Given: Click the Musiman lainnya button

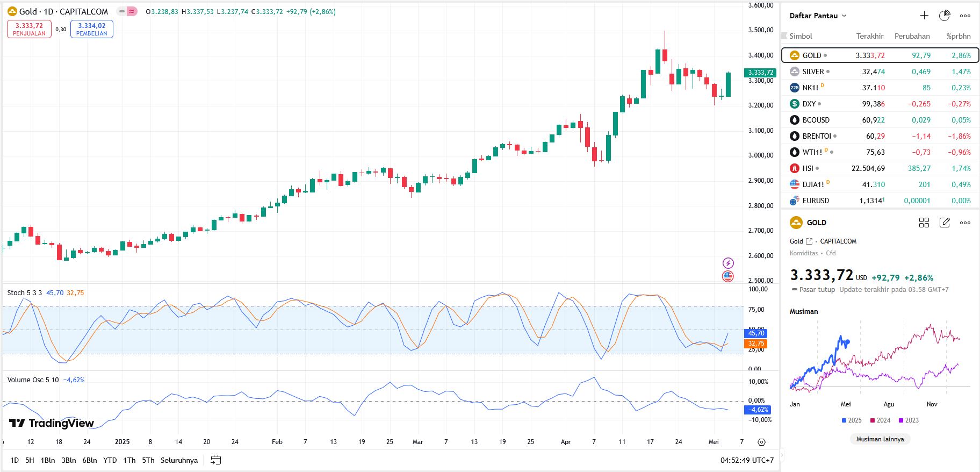Looking at the screenshot, I should point(880,439).
